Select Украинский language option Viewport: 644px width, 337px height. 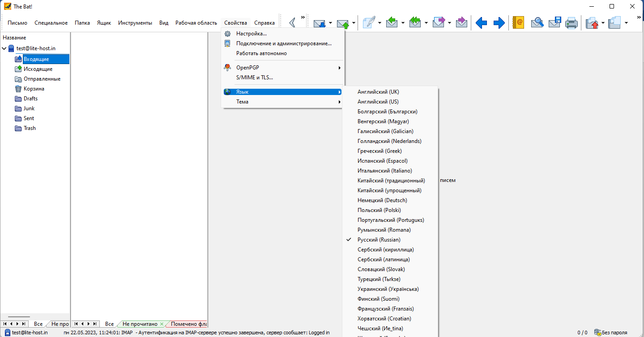pos(390,289)
